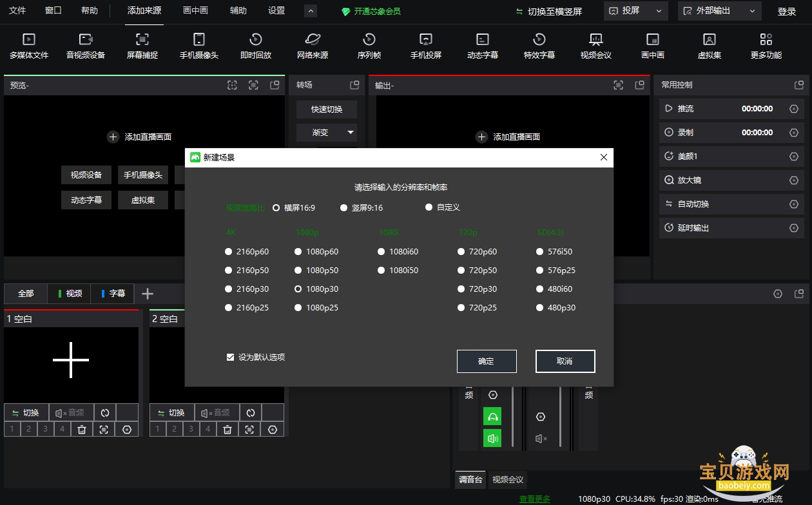This screenshot has height=505, width=812.
Task: Open 更多功能 more functions
Action: coord(766,46)
